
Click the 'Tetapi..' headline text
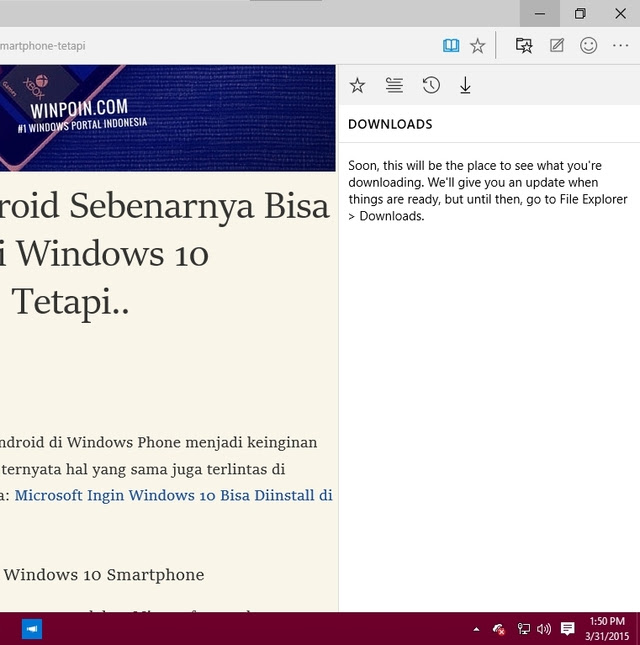[x=70, y=302]
